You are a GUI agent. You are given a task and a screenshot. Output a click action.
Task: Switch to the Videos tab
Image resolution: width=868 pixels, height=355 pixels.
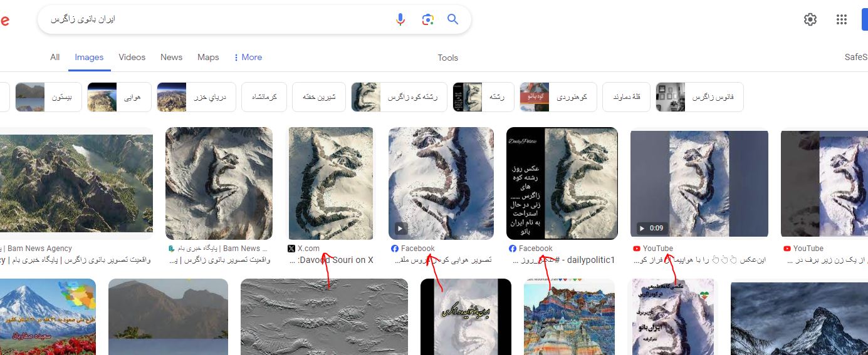(132, 58)
